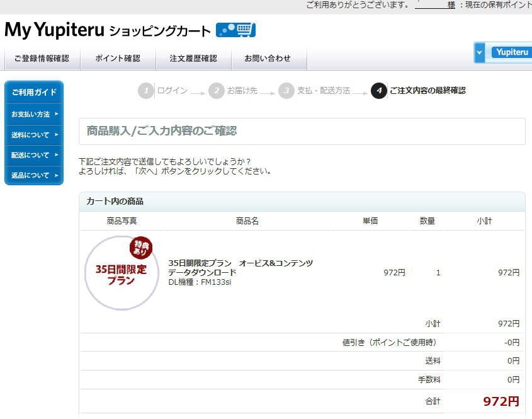Open the ご利用ガイド sidebar heading
This screenshot has height=419, width=532.
34,92
